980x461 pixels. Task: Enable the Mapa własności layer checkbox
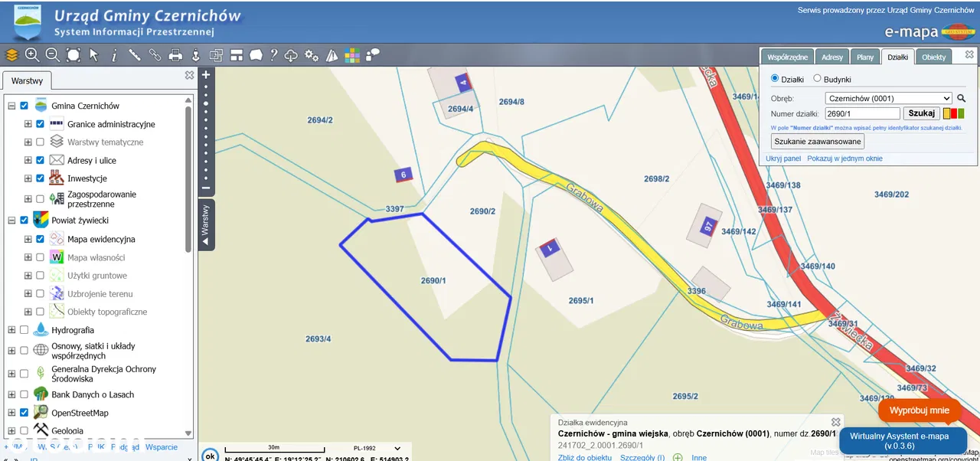pyautogui.click(x=40, y=257)
